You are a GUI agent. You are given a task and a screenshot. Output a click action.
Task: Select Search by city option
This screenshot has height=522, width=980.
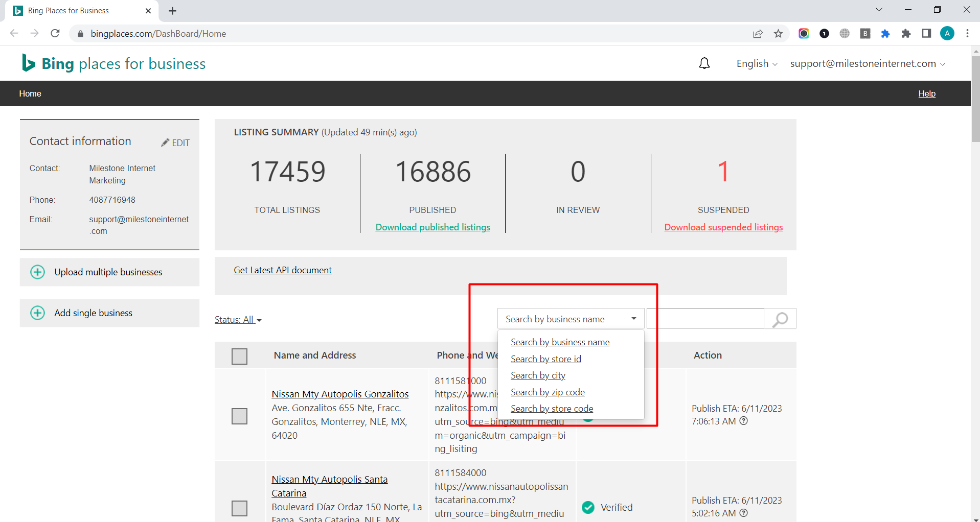pyautogui.click(x=538, y=375)
